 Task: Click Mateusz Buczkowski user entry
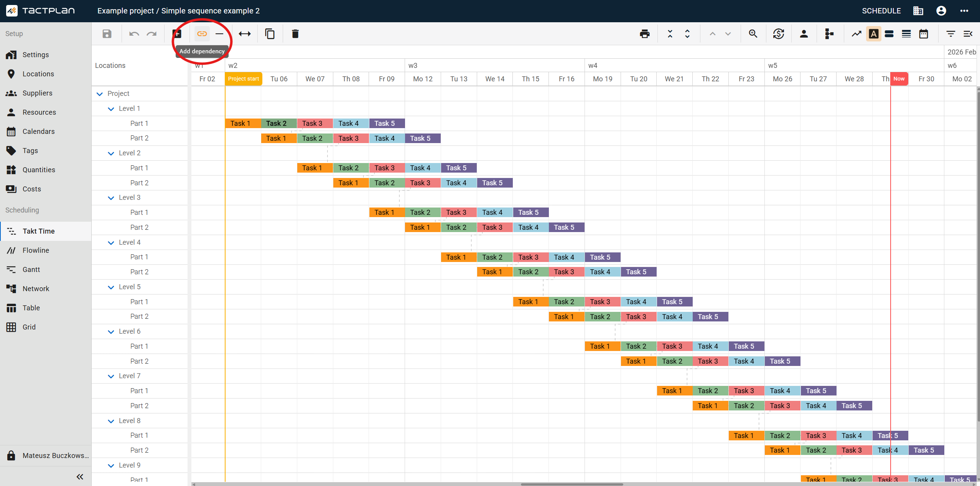46,456
